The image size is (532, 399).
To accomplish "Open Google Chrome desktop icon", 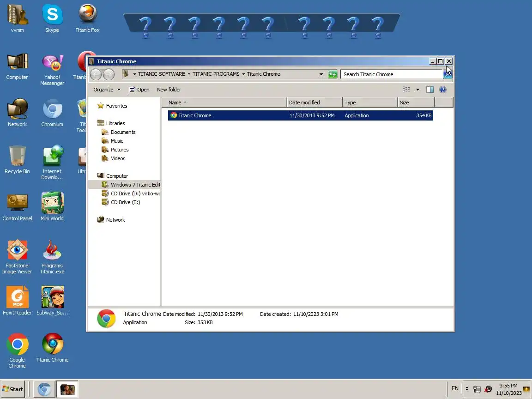I will (x=17, y=351).
